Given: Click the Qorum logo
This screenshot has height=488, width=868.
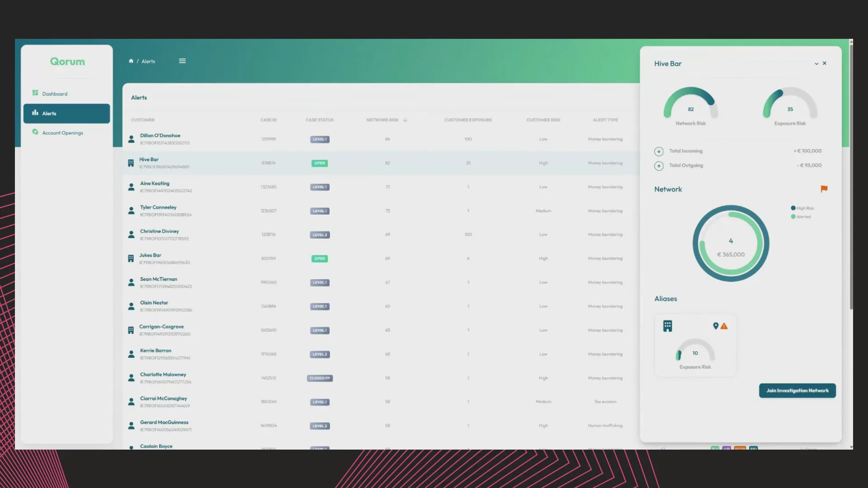Looking at the screenshot, I should click(x=67, y=61).
